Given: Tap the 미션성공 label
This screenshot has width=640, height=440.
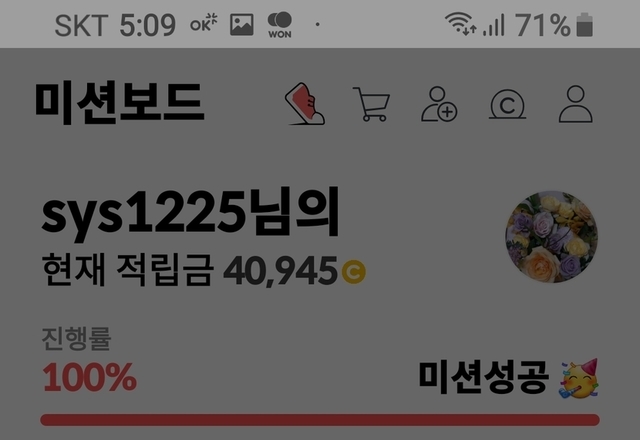Looking at the screenshot, I should click(x=483, y=377).
